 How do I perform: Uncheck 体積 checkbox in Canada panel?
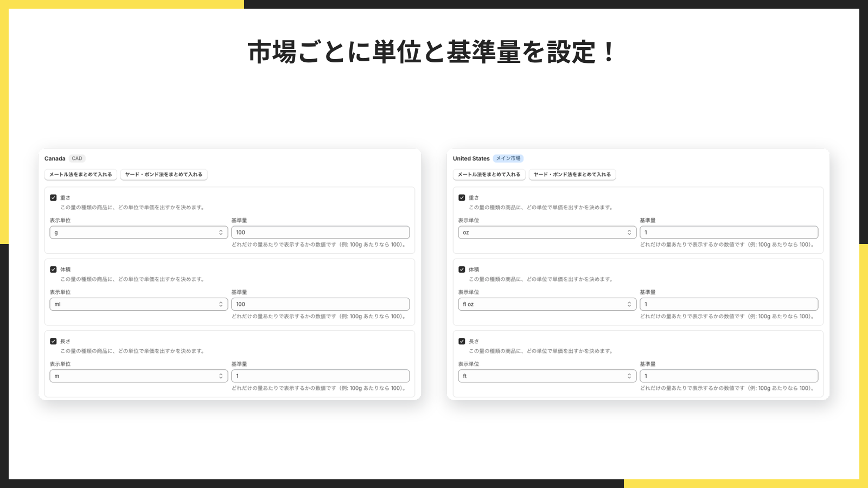click(53, 269)
